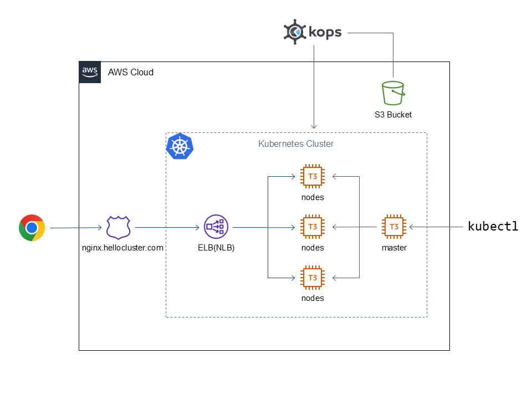Screen dimensions: 532x399
Task: Click the Google Chrome browser icon
Action: pos(32,227)
